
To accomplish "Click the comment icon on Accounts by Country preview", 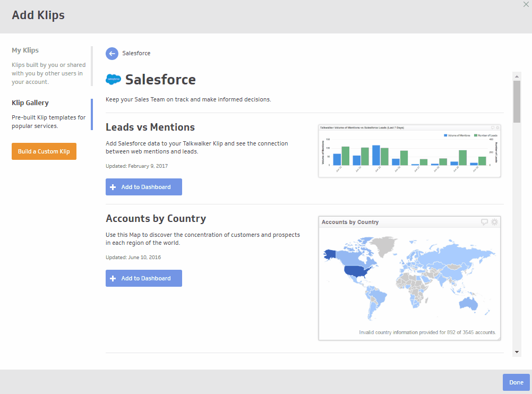I will (484, 222).
